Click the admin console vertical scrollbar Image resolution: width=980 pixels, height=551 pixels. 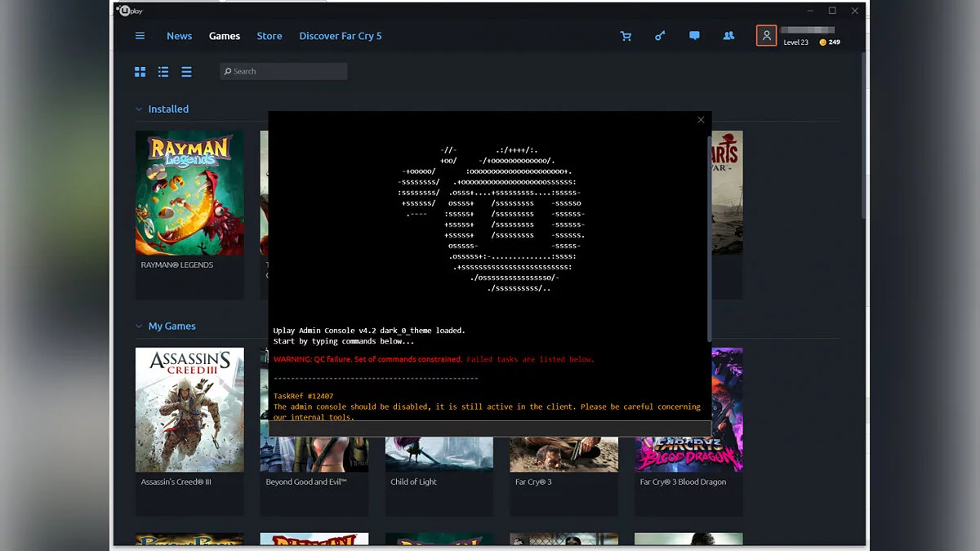click(x=708, y=237)
